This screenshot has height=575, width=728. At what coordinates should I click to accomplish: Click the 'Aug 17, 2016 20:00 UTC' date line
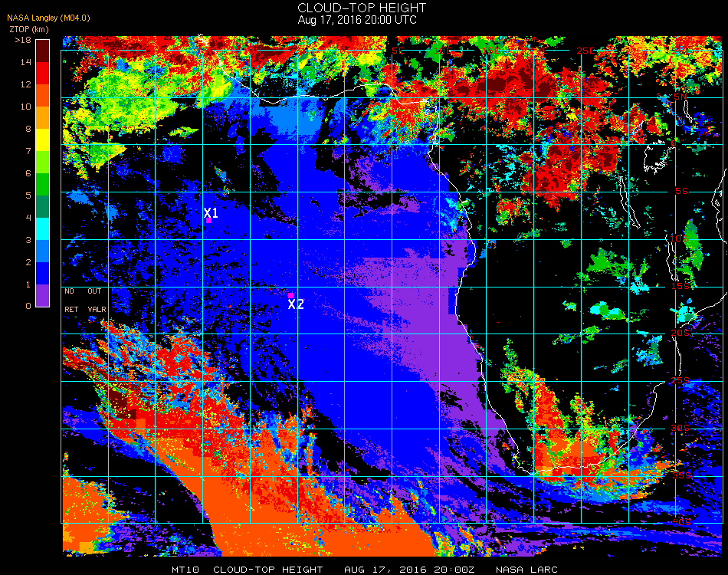357,20
